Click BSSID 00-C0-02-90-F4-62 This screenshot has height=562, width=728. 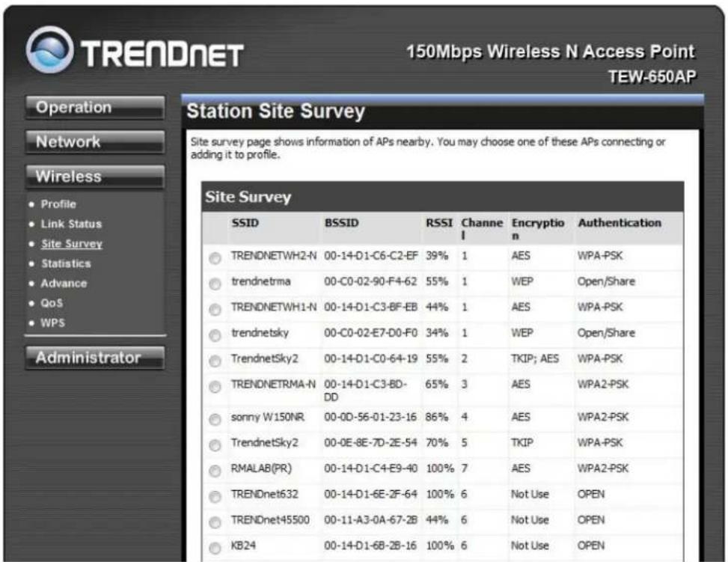click(370, 281)
